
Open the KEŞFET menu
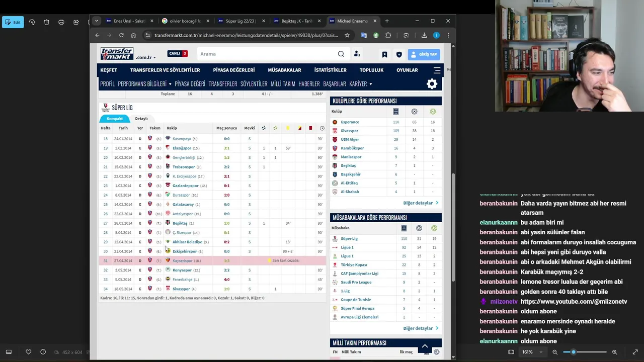coord(109,70)
